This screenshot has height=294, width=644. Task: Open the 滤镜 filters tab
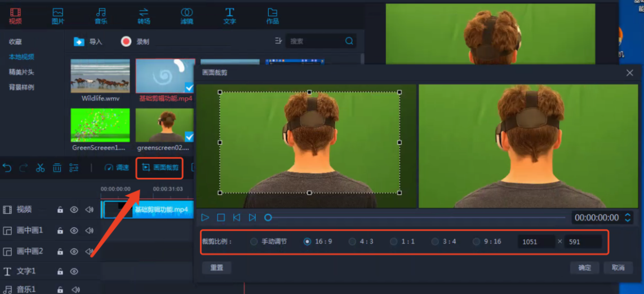tap(187, 16)
